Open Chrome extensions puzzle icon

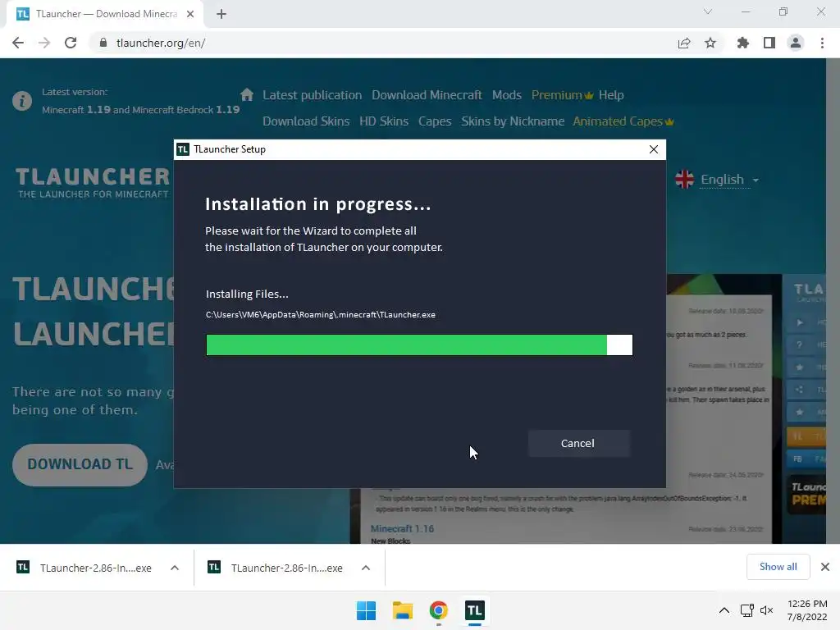(742, 43)
